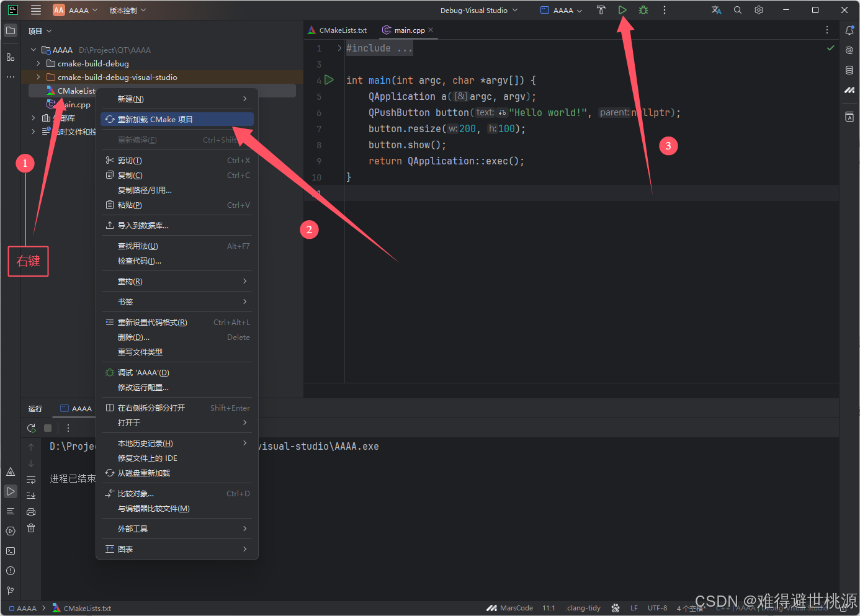Image resolution: width=860 pixels, height=616 pixels.
Task: Open the main hamburger menu
Action: coord(36,10)
